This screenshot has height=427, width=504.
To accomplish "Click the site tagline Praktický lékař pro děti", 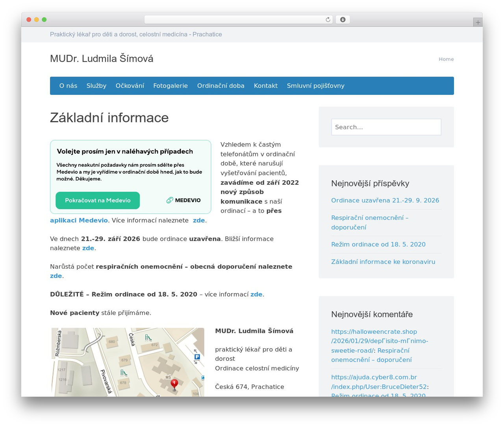I will click(x=136, y=34).
